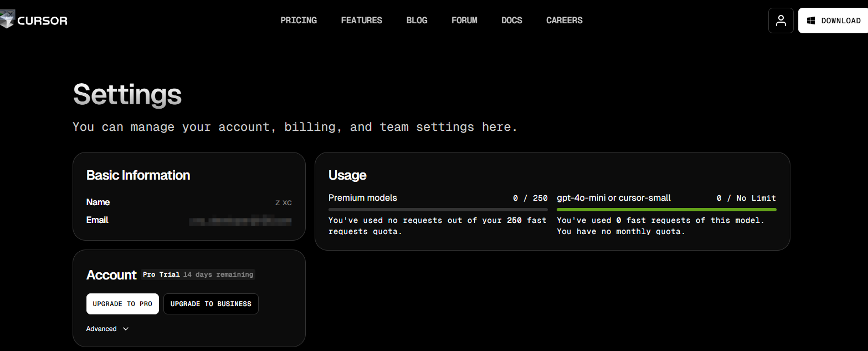868x351 pixels.
Task: Click the 'Email' field label
Action: tap(97, 220)
